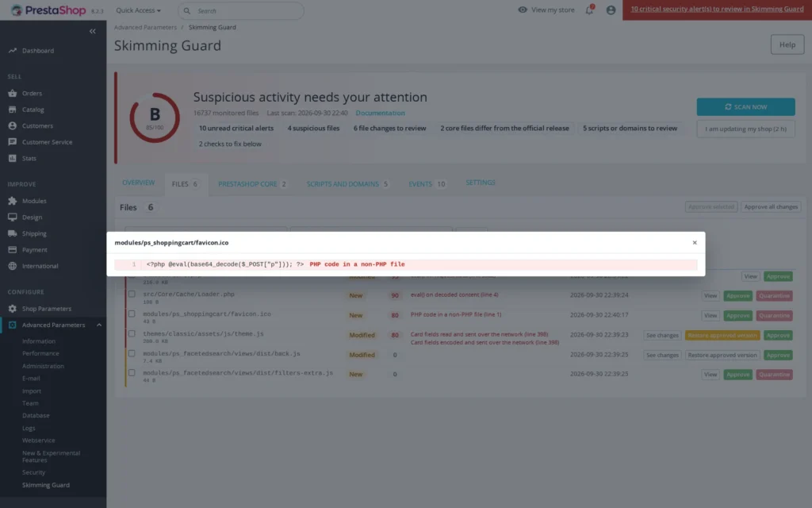The image size is (812, 508).
Task: Focus the top search input field
Action: [241, 10]
